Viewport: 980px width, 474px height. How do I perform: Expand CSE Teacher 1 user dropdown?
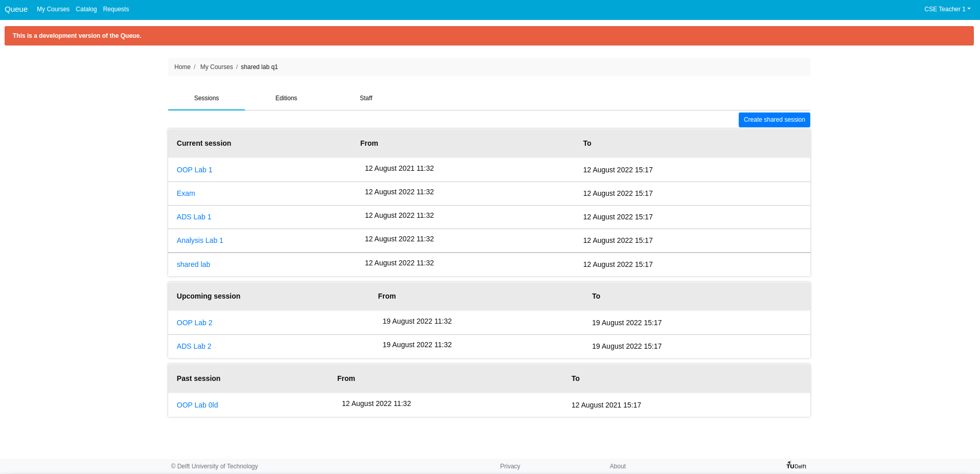coord(947,9)
